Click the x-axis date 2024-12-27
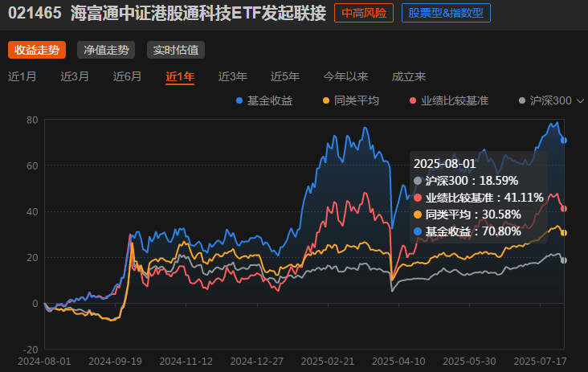Screen dimensions: 588x372 click(257, 361)
